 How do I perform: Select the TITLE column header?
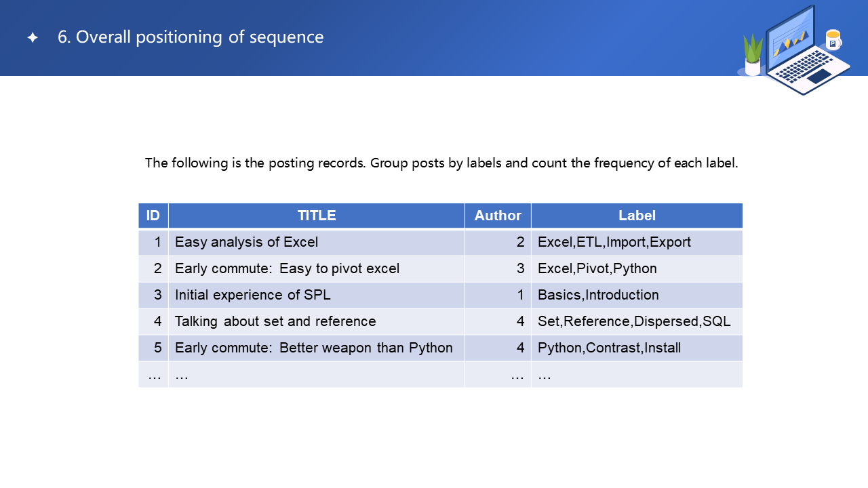[317, 216]
